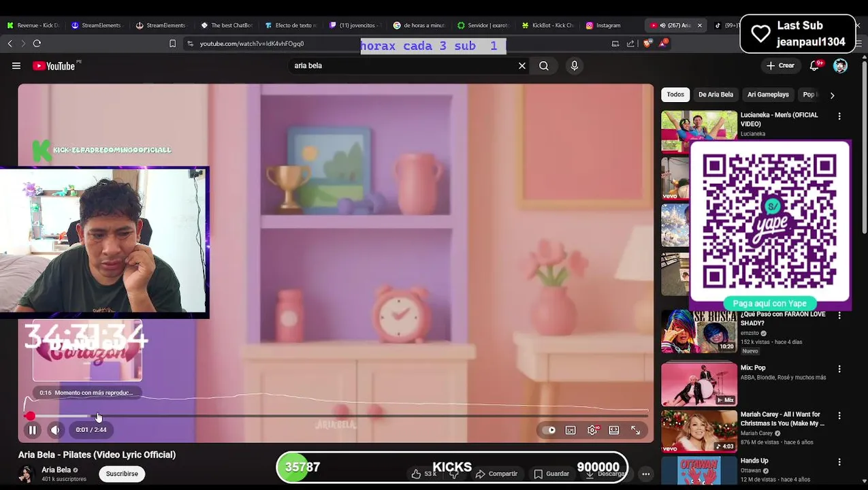Open the Aria Bela channel name link
This screenshot has width=868, height=490.
point(56,470)
